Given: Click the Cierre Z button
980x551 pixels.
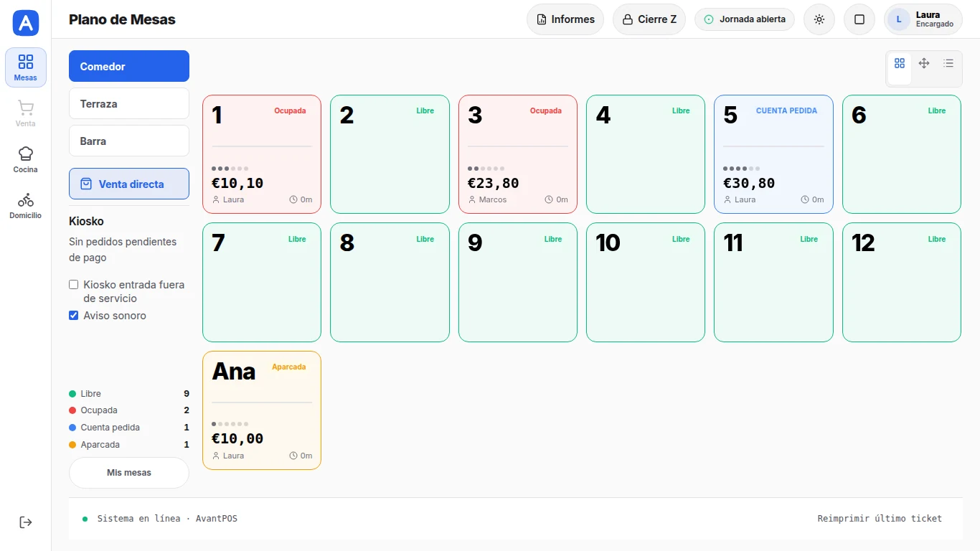Looking at the screenshot, I should (649, 19).
